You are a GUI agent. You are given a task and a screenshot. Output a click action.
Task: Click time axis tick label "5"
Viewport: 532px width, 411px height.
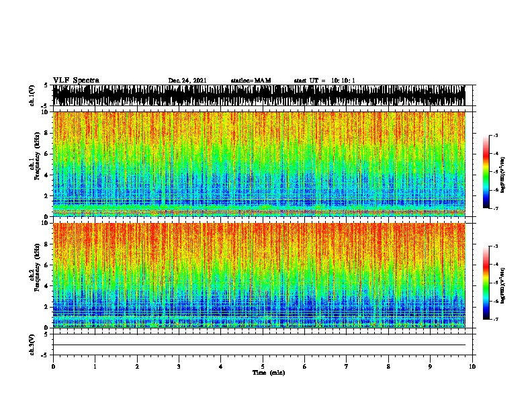point(263,366)
